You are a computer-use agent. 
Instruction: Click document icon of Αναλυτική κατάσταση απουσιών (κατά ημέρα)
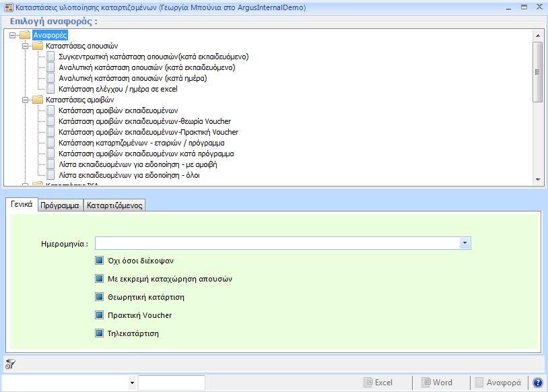tap(52, 78)
